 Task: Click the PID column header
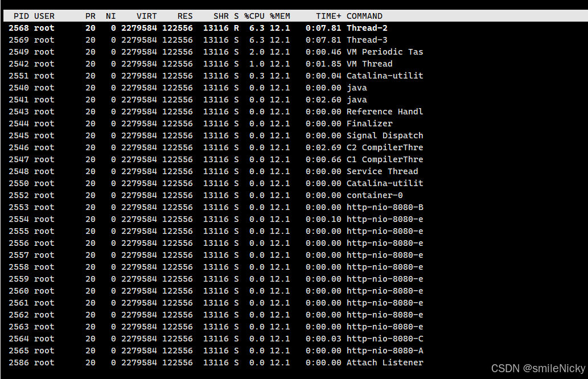click(21, 16)
